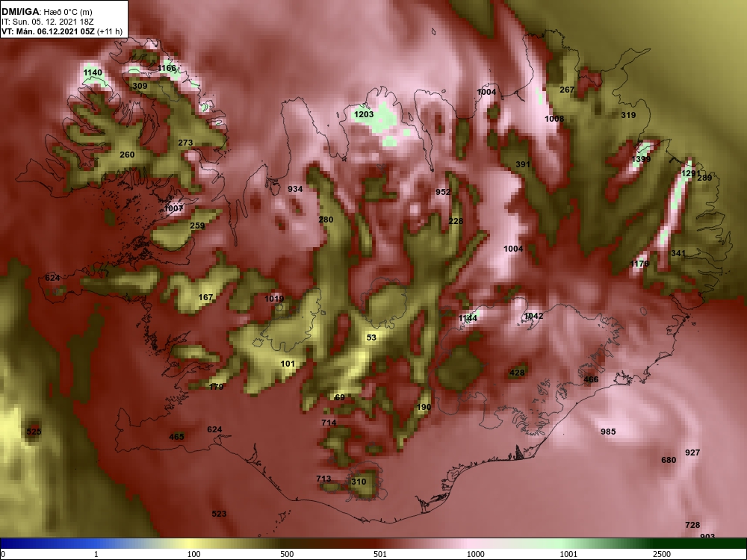747x560 pixels.
Task: Select the '1166' value on the map
Action: pyautogui.click(x=167, y=68)
